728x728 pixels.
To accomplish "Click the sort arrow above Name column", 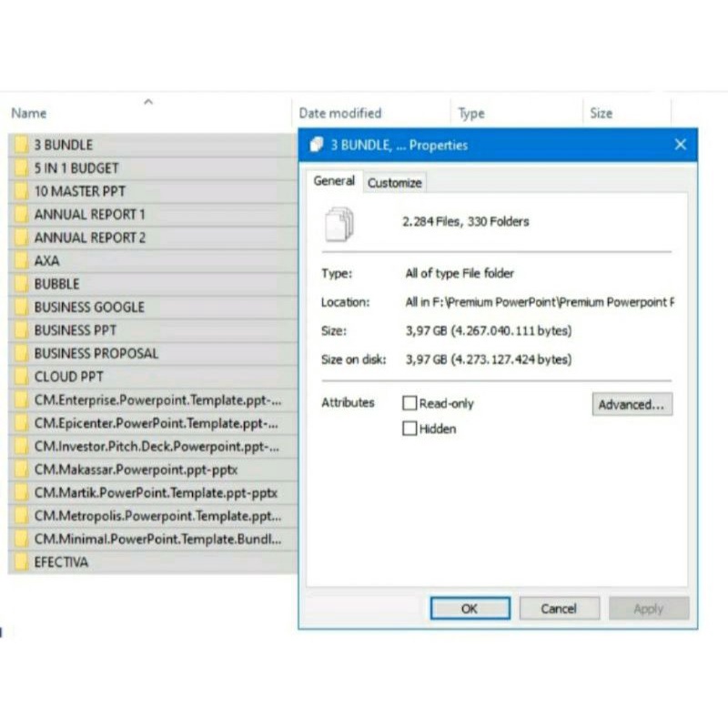I will [x=148, y=102].
